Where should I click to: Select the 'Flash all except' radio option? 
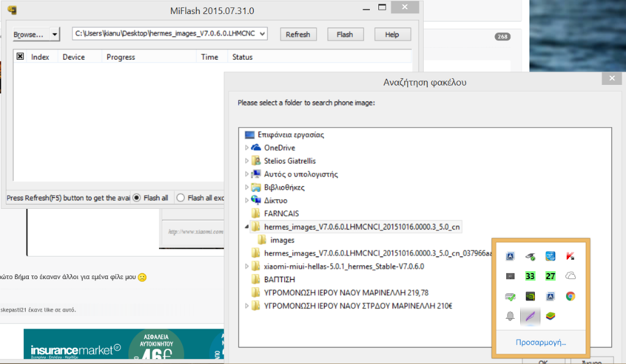180,198
